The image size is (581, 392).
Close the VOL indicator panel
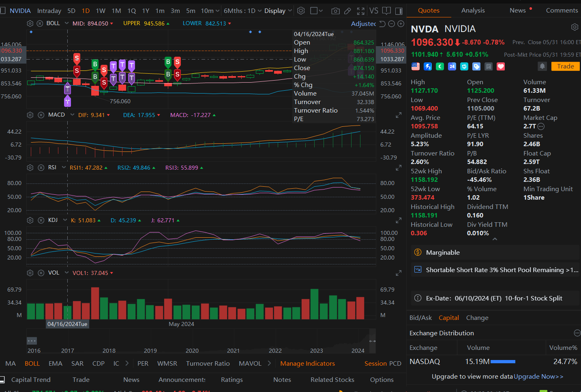point(41,273)
